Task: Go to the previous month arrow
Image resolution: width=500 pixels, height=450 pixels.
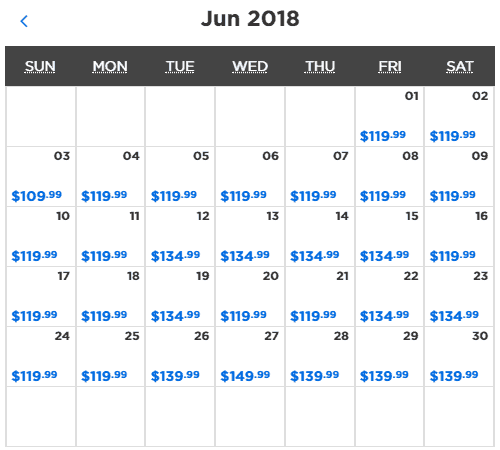Action: 24,21
